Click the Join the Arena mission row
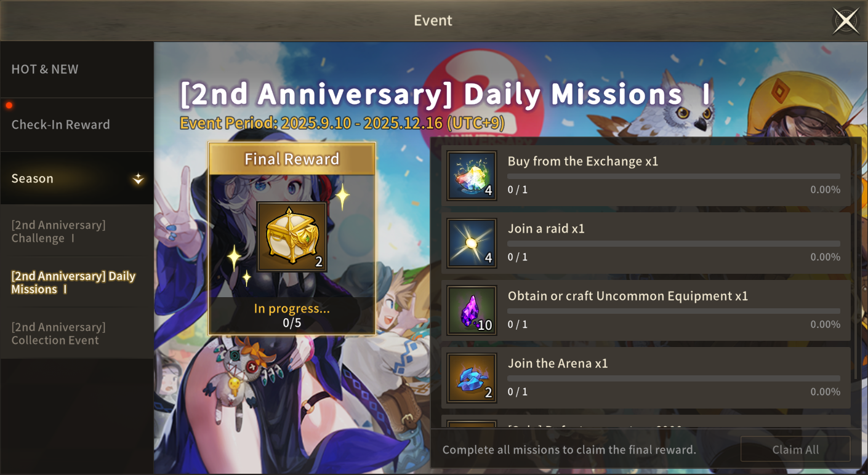 coord(646,378)
